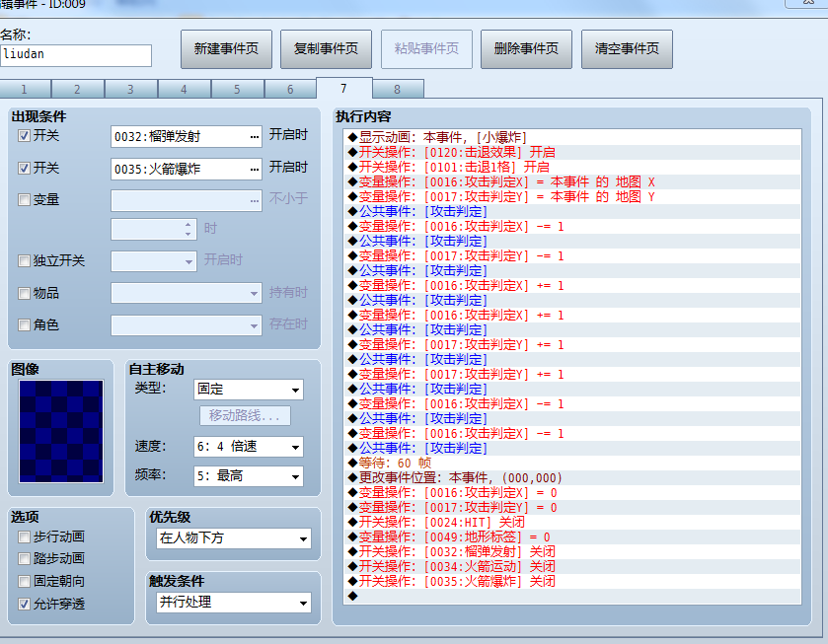
Task: Switch to event page tab 3
Action: (131, 89)
